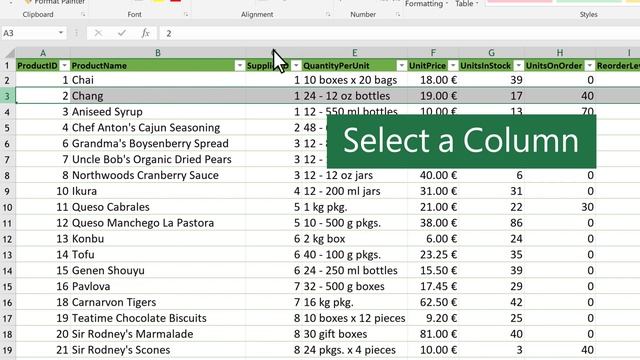
Task: Click the '16 kg pkg.' cell
Action: coord(354,303)
